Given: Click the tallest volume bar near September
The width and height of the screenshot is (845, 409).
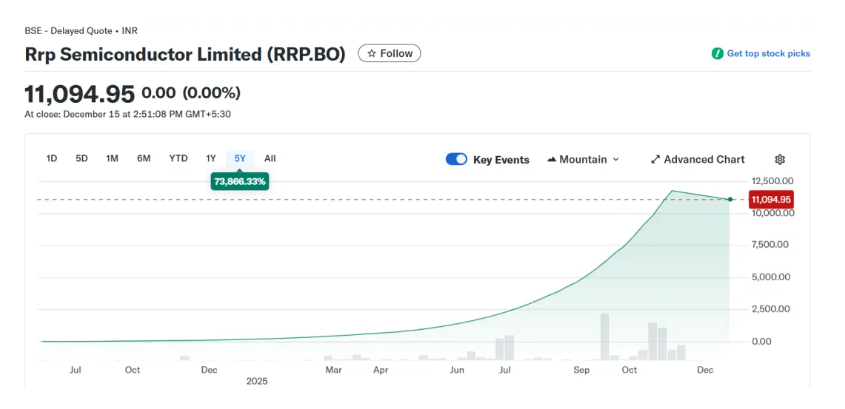Looking at the screenshot, I should tap(604, 336).
